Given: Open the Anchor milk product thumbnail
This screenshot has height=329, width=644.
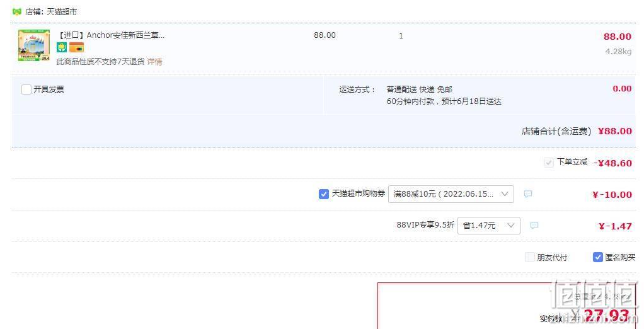Looking at the screenshot, I should (33, 45).
